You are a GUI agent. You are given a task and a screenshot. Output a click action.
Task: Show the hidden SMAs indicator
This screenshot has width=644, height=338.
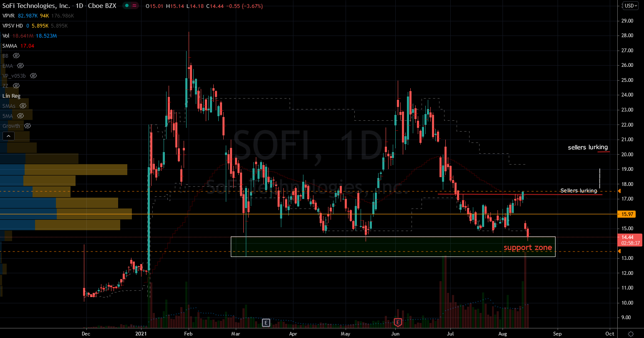coord(23,106)
